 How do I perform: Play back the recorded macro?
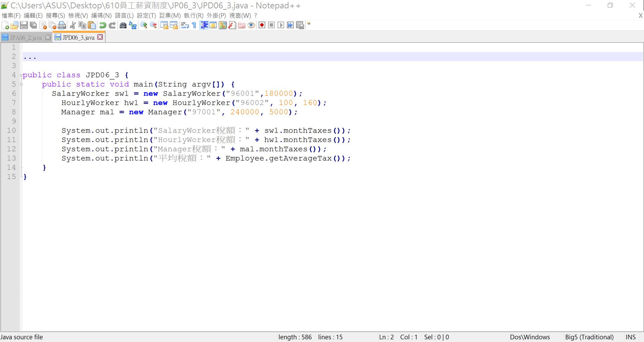pos(281,25)
